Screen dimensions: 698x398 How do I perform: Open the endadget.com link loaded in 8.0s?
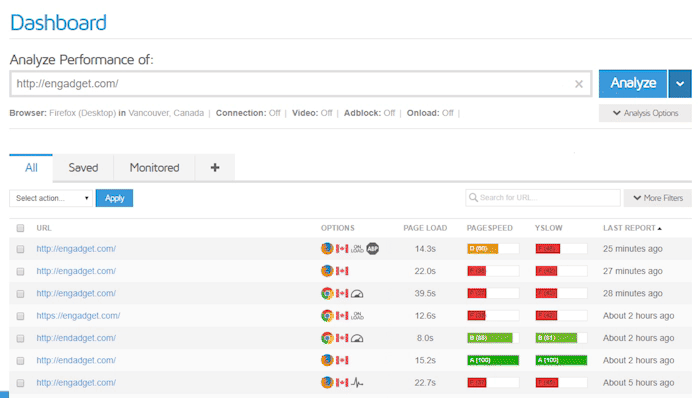tap(76, 338)
